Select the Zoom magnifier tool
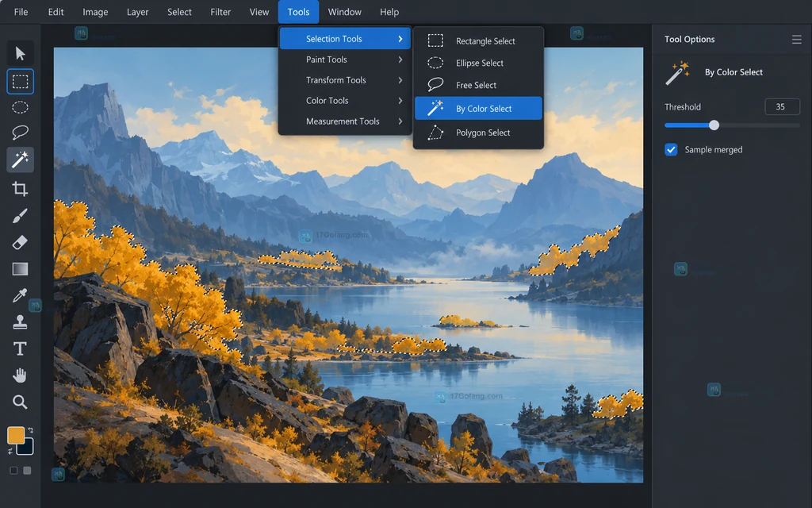Screen dimensions: 812x508 point(20,402)
